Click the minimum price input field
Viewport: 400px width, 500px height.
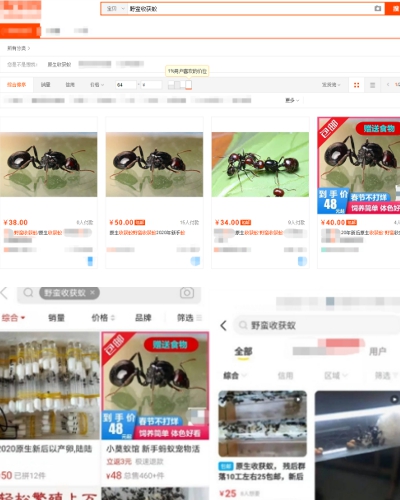[x=126, y=85]
